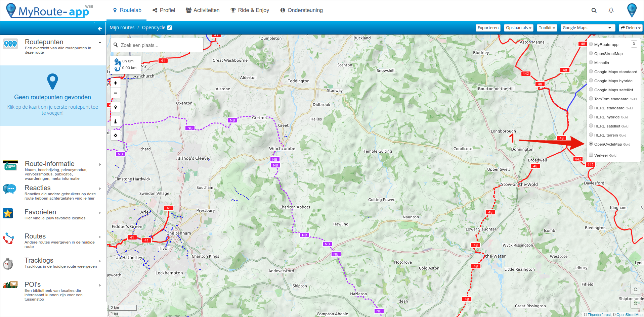Click the Route-informatie panel icon

(x=10, y=165)
